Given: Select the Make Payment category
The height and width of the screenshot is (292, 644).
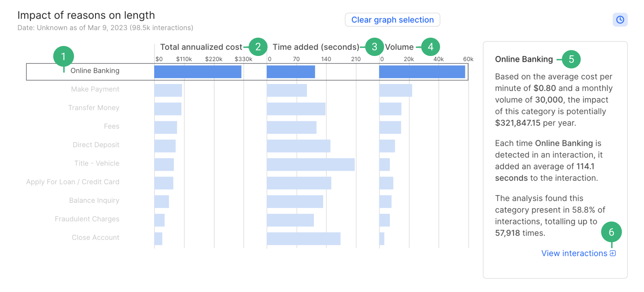Looking at the screenshot, I should pyautogui.click(x=95, y=89).
